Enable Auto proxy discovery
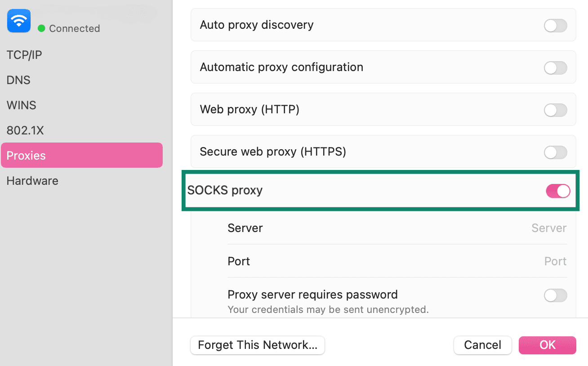Viewport: 588px width, 366px height. tap(555, 26)
